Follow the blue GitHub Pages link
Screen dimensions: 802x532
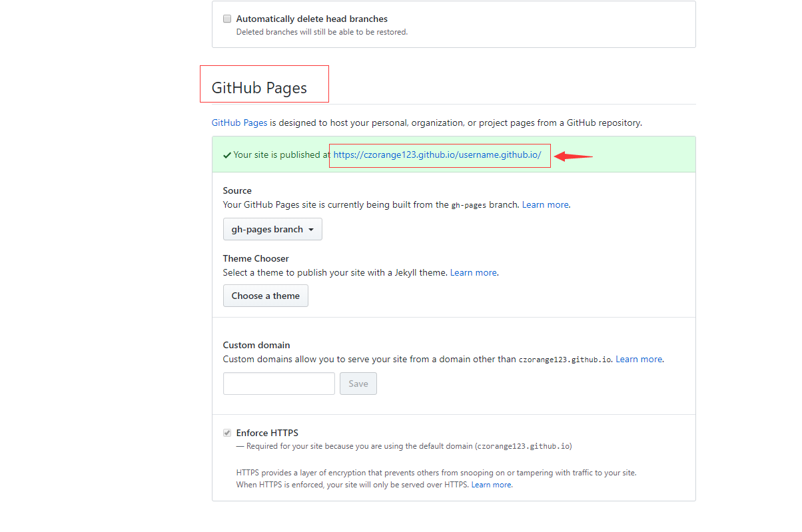click(x=239, y=123)
